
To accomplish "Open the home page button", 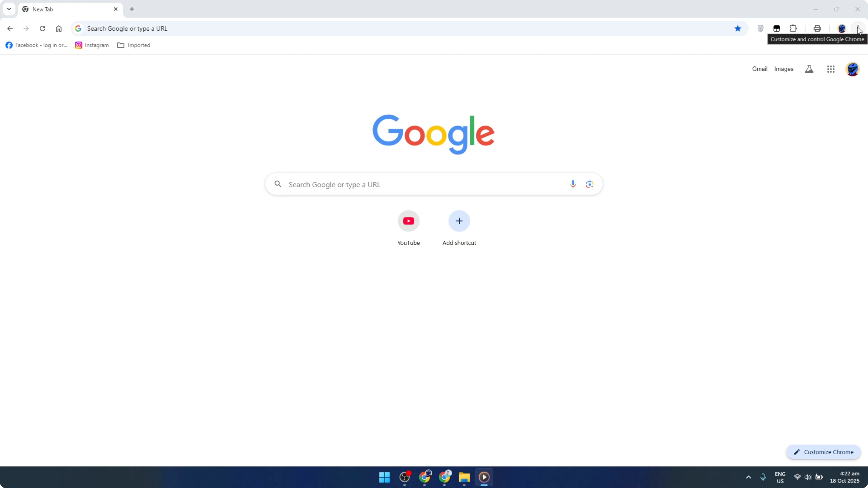I will tap(59, 29).
